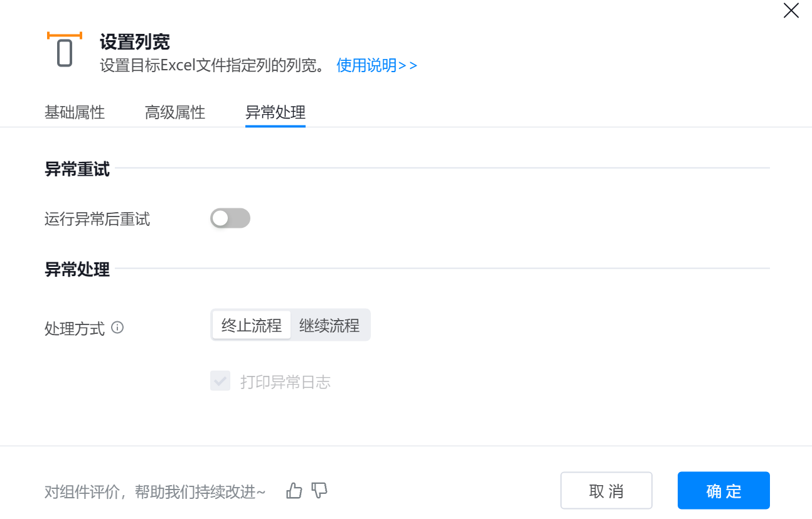The image size is (812, 519).
Task: Give a thumbs down rating
Action: 319,491
